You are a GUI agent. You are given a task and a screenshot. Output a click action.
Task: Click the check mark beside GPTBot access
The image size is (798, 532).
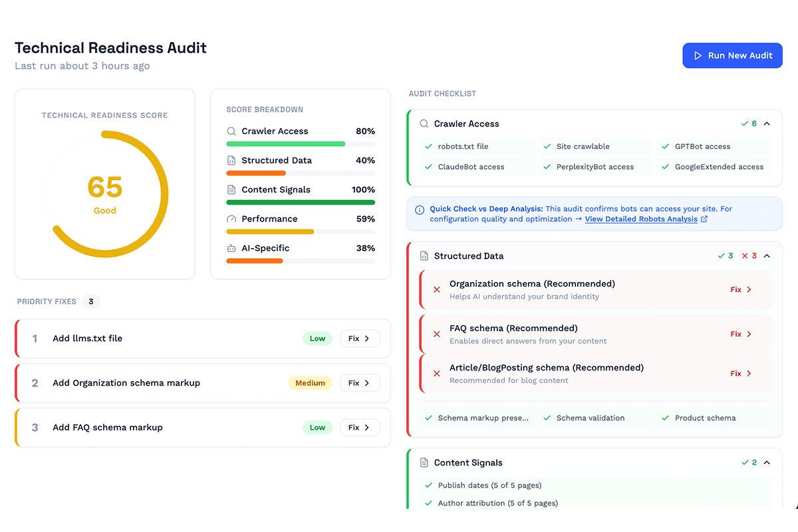pyautogui.click(x=667, y=146)
